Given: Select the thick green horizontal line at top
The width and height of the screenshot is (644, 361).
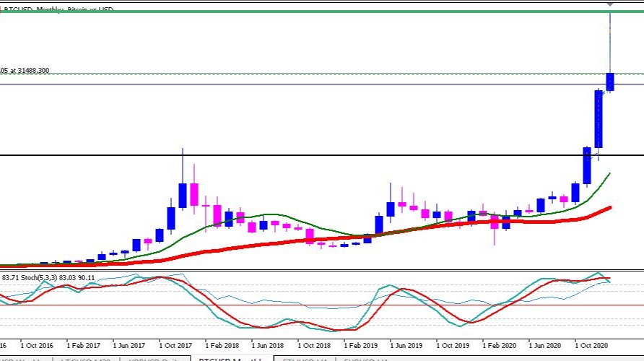Looking at the screenshot, I should click(x=322, y=11).
